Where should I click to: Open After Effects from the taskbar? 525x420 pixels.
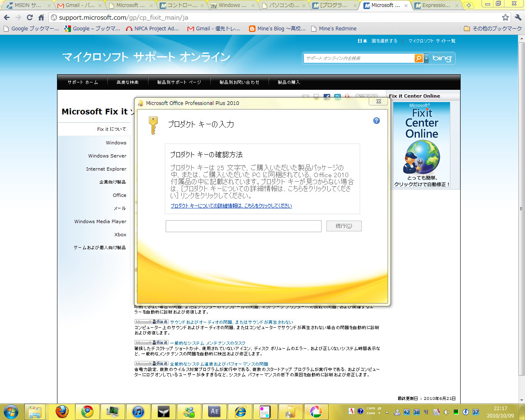(215, 411)
